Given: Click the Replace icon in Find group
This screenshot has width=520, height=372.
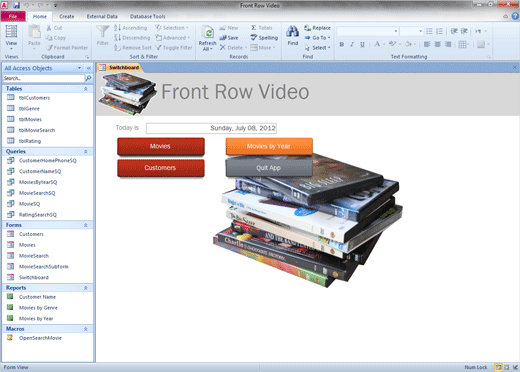Looking at the screenshot, I should [317, 28].
